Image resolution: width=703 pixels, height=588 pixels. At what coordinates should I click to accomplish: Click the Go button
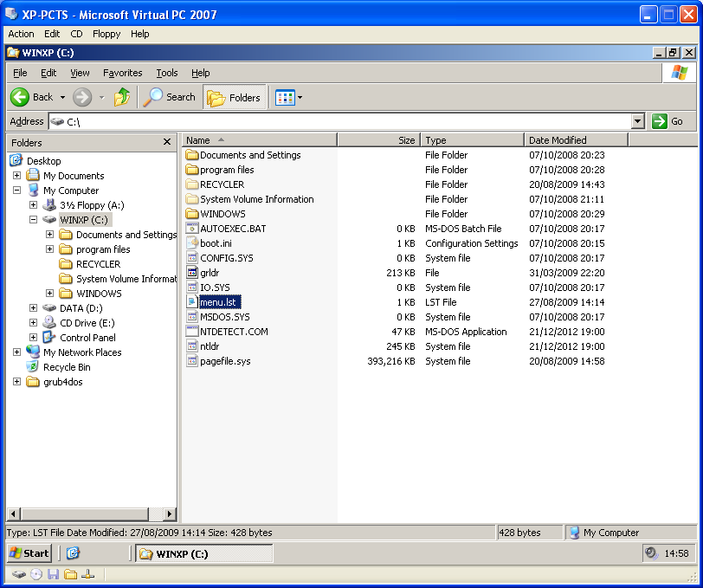(x=668, y=121)
